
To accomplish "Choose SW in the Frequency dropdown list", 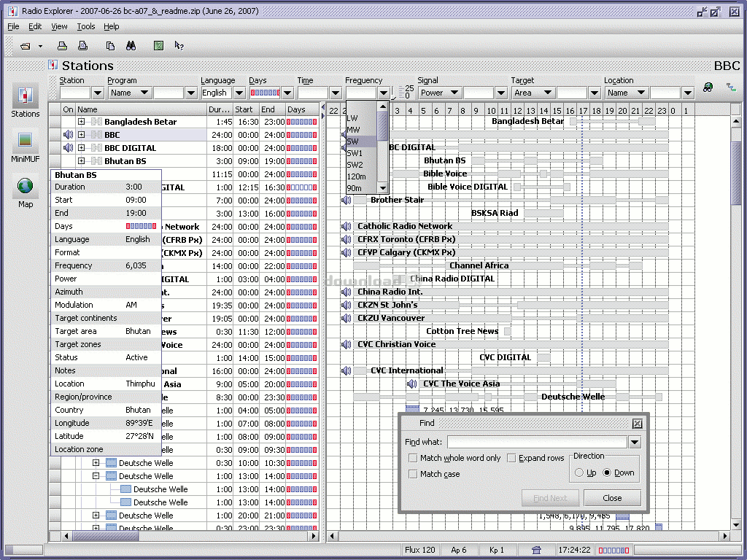I will [x=362, y=141].
